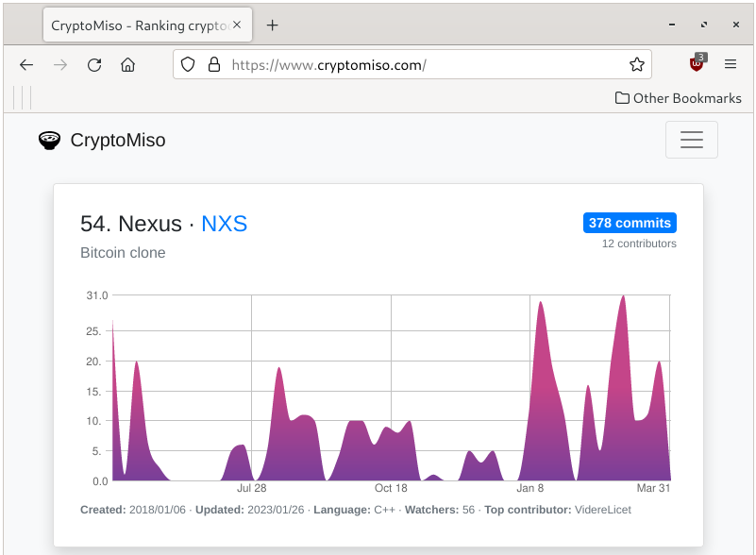The width and height of the screenshot is (756, 555).
Task: Go to browser home page
Action: [127, 64]
